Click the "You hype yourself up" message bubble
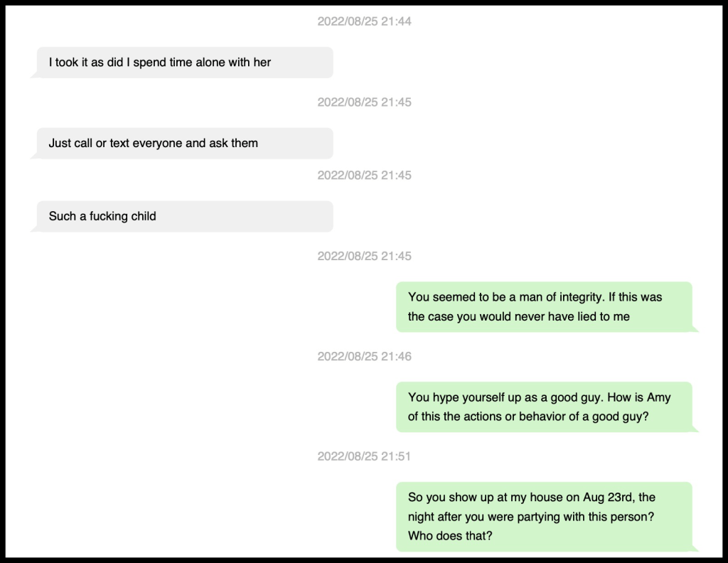Screen dimensions: 728x563 coord(544,407)
